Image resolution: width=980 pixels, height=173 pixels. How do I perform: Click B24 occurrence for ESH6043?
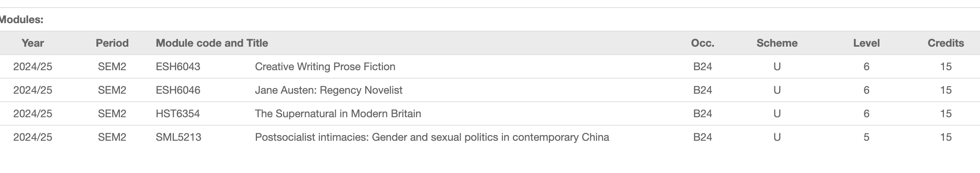702,66
